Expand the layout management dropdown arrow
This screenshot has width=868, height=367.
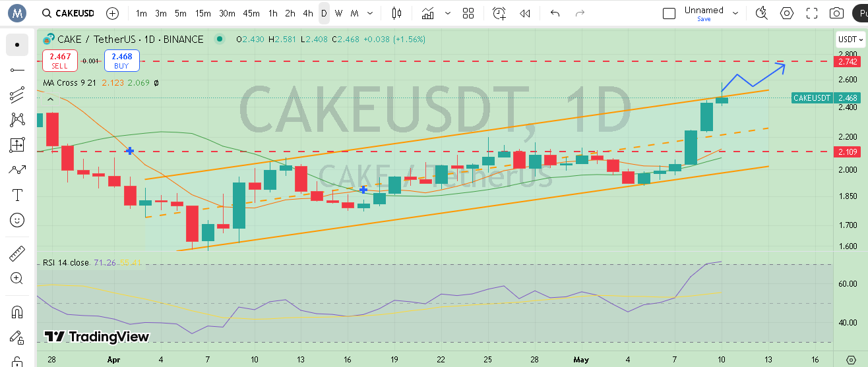[x=735, y=13]
